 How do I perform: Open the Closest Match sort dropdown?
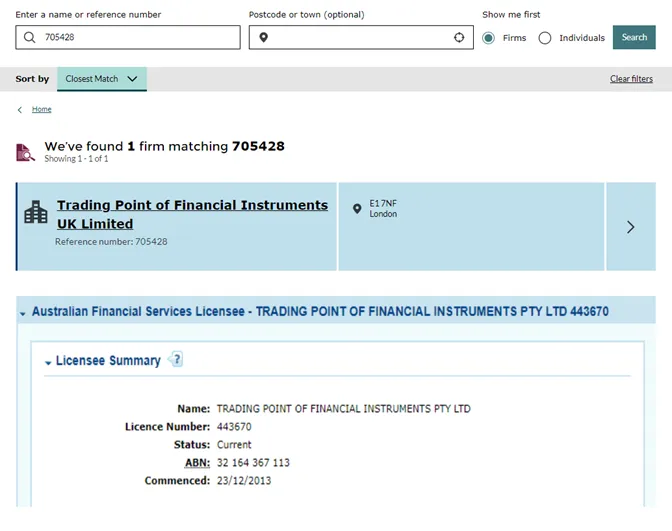click(x=102, y=79)
